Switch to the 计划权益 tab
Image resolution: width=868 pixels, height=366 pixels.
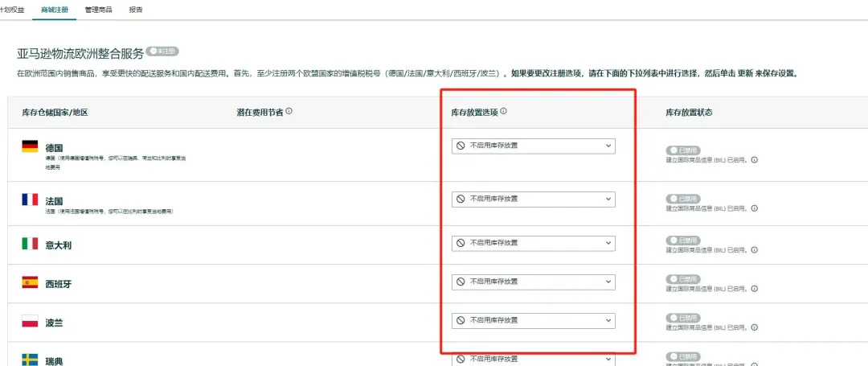[11, 10]
